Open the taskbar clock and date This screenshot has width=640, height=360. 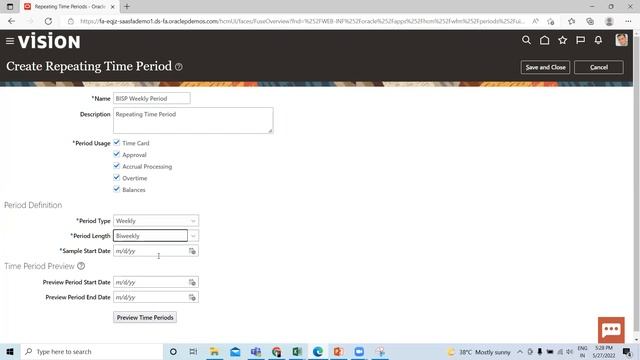(x=604, y=352)
